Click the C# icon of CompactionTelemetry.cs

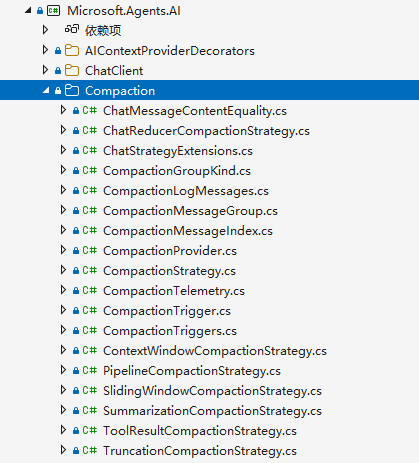tap(90, 290)
